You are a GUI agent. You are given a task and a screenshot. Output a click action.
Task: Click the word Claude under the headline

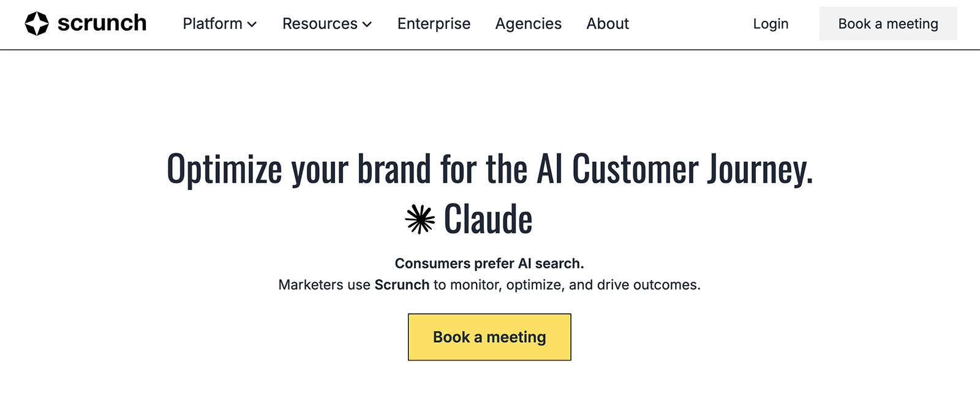(488, 219)
